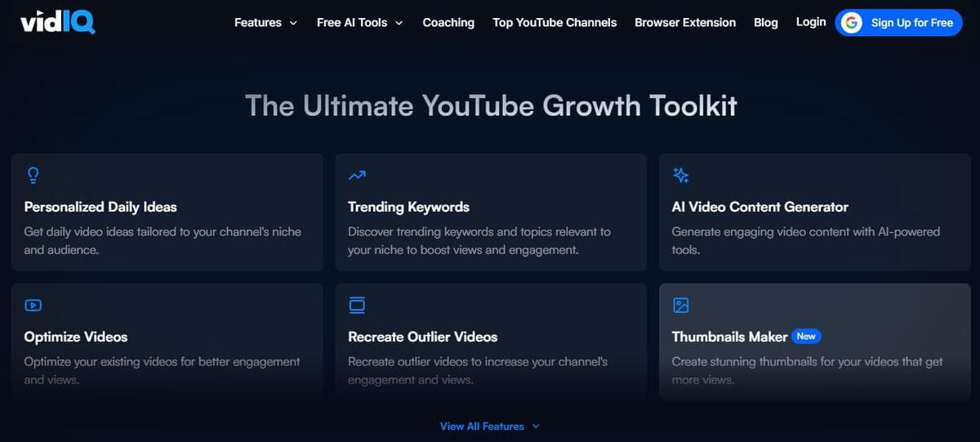This screenshot has height=442, width=980.
Task: Click the Google logo in the sign-up button
Action: click(x=852, y=23)
